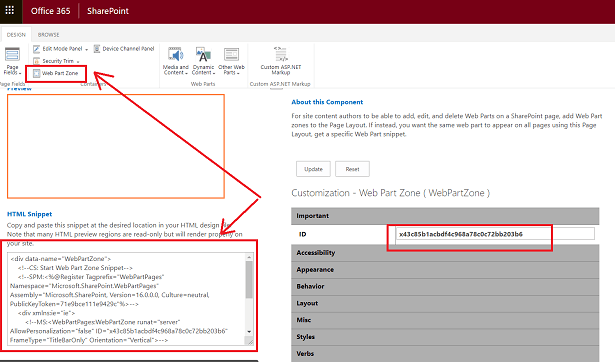Click the Security Trim lock icon

click(x=36, y=61)
